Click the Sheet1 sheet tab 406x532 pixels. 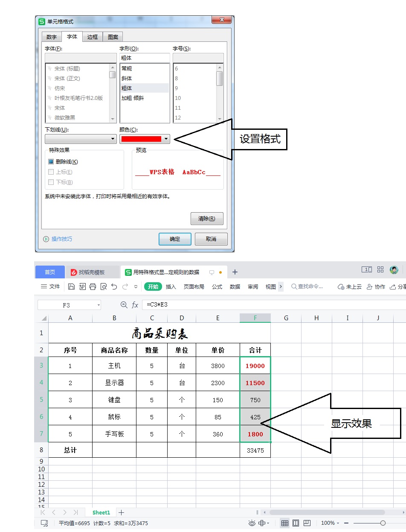coord(101,512)
